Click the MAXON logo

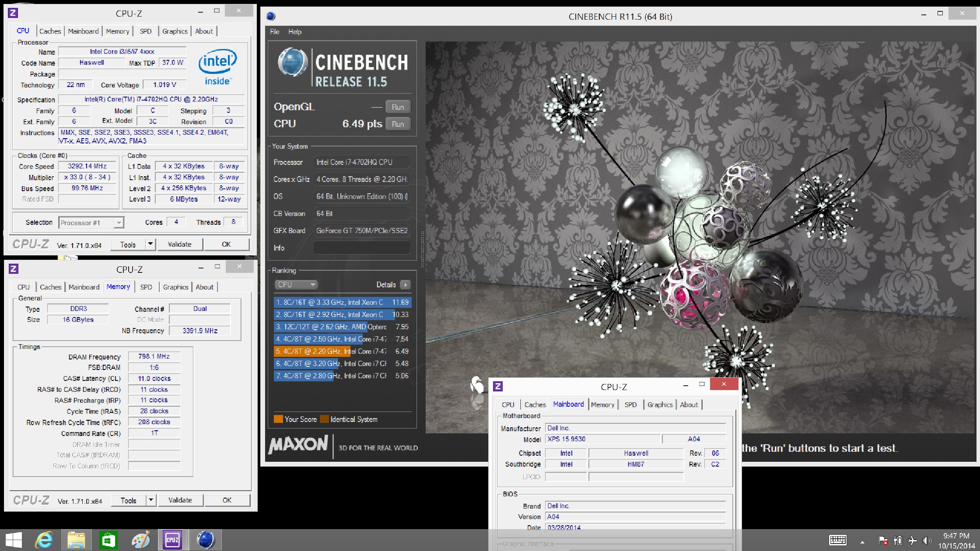298,445
